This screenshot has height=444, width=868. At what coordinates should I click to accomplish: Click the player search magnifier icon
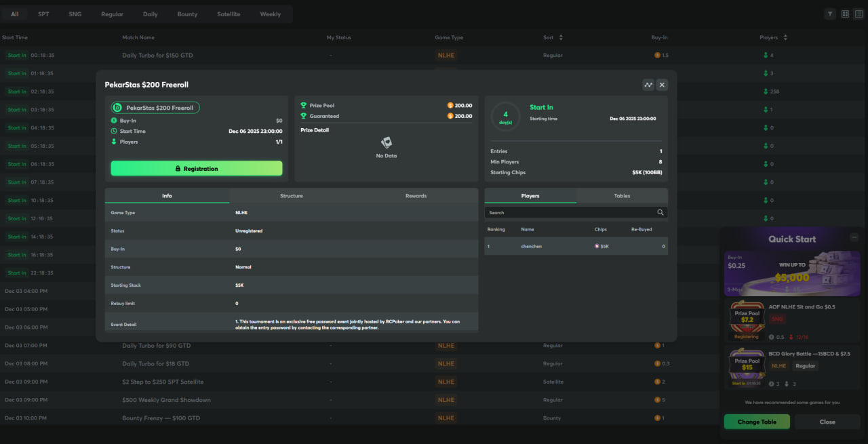click(660, 213)
